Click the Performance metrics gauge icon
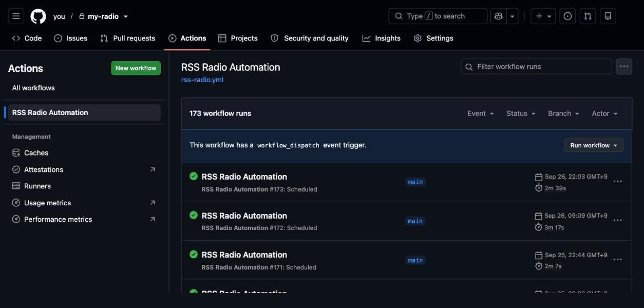This screenshot has height=308, width=644. [16, 219]
